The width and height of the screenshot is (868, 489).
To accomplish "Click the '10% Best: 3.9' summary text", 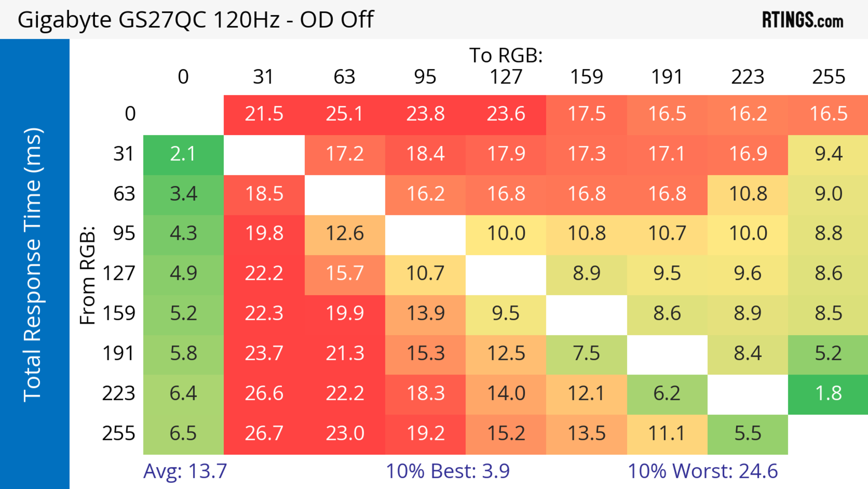I will pos(448,471).
